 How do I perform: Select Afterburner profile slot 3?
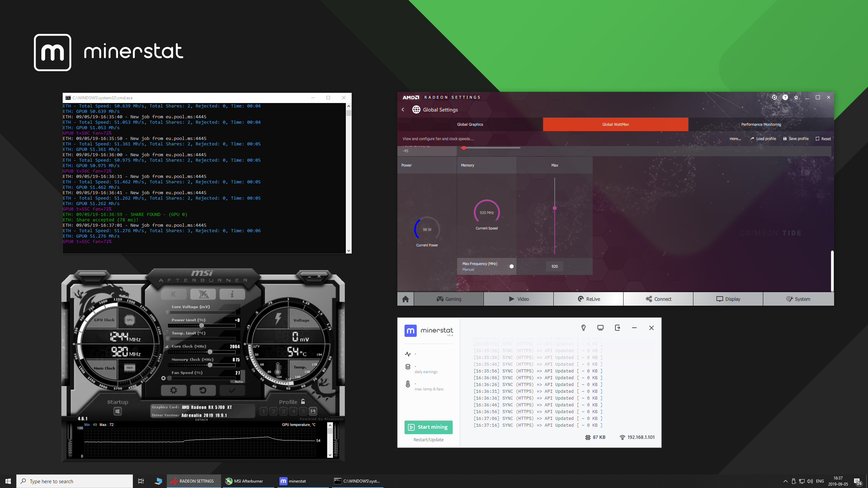point(283,411)
